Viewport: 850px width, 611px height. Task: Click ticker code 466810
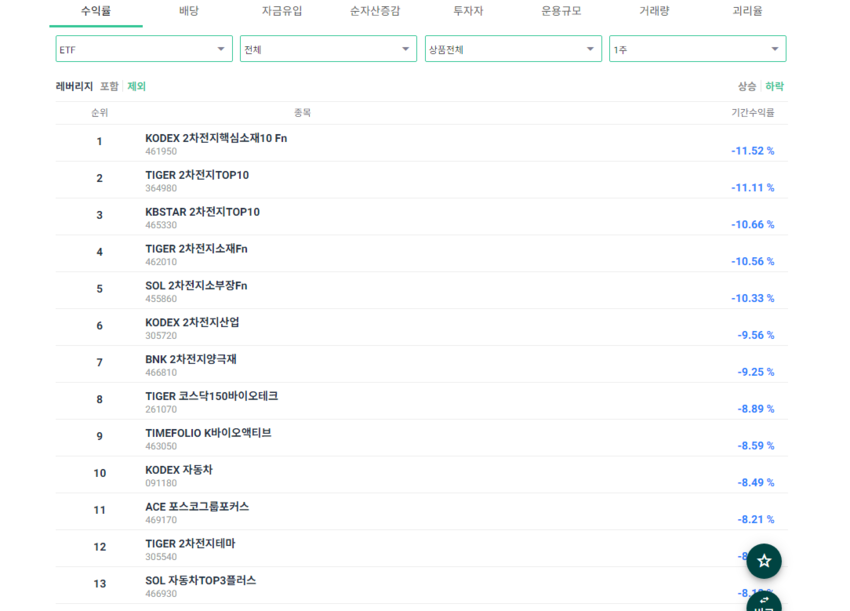click(161, 372)
